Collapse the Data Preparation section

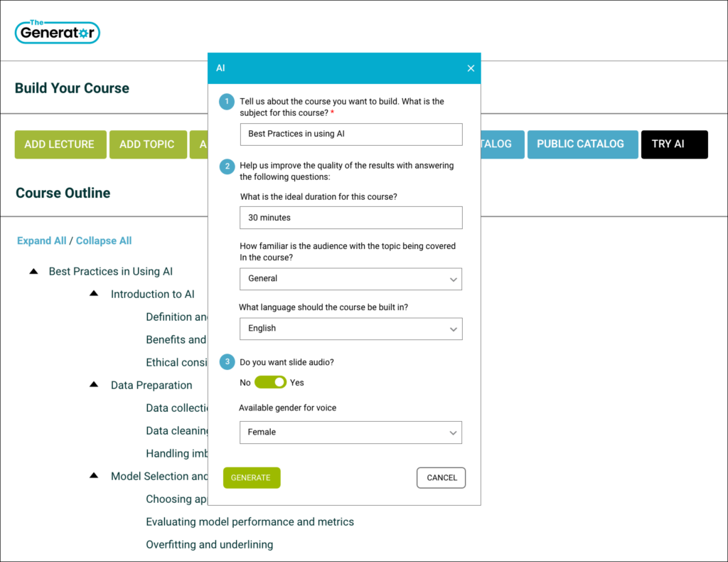[x=94, y=385]
